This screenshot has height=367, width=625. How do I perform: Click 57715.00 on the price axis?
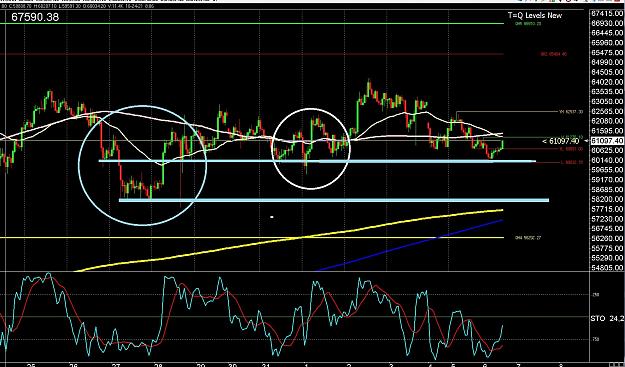(607, 209)
